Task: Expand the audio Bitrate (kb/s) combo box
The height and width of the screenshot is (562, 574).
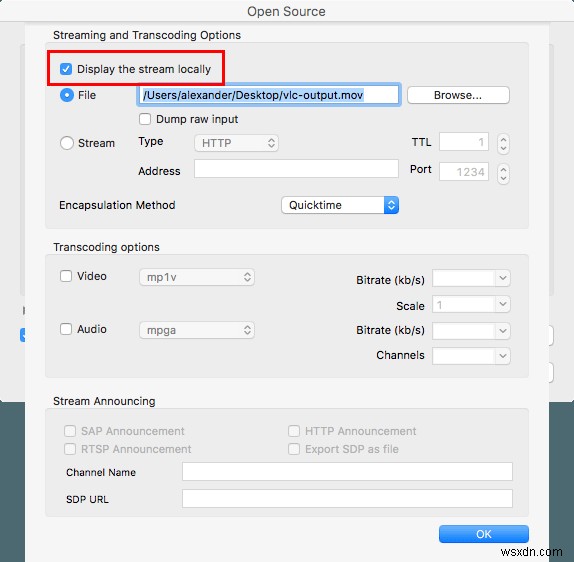Action: coord(503,331)
